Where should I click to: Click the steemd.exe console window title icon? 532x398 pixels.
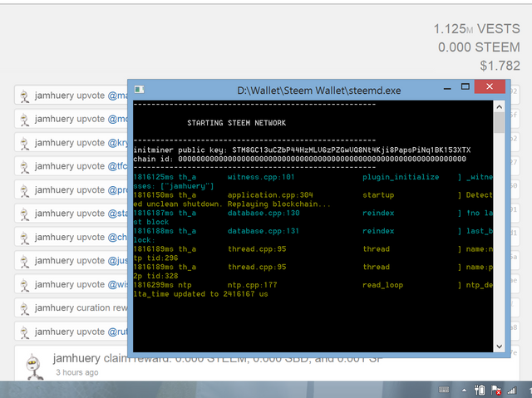[139, 90]
